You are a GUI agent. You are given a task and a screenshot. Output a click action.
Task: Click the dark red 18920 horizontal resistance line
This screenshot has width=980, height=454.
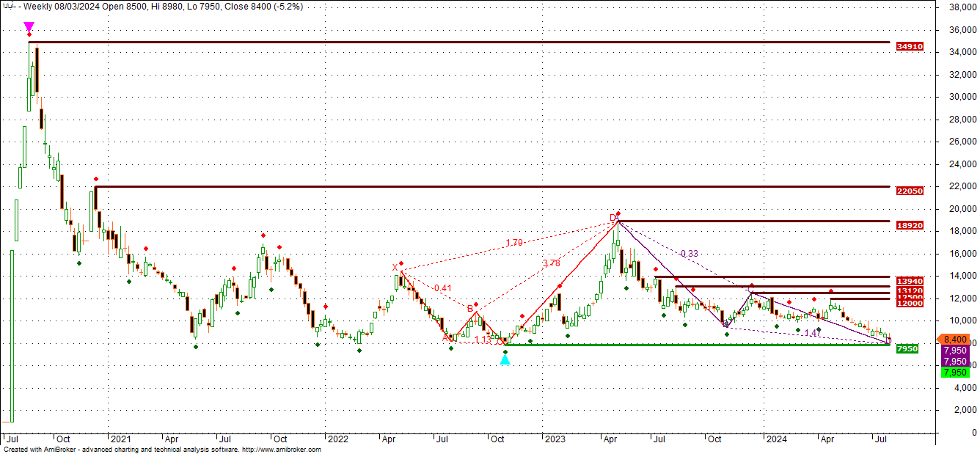753,221
